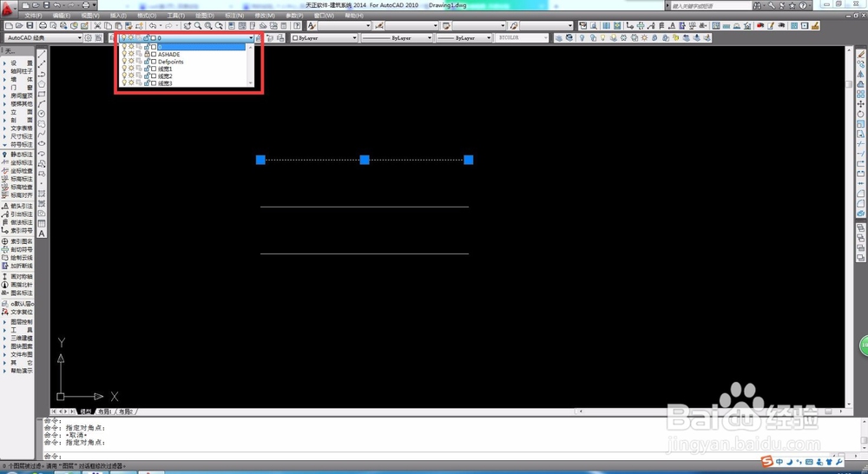Collapse the layer dropdown arrow

coord(251,37)
